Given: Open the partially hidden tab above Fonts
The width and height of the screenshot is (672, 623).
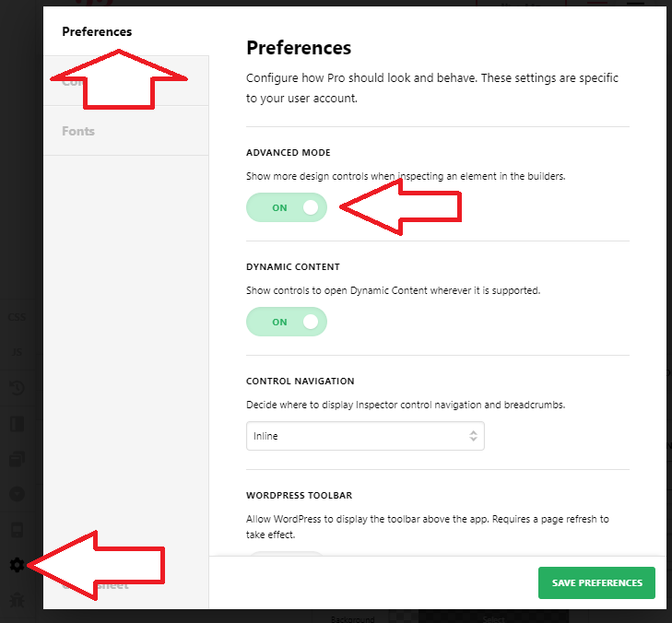Looking at the screenshot, I should click(x=126, y=81).
